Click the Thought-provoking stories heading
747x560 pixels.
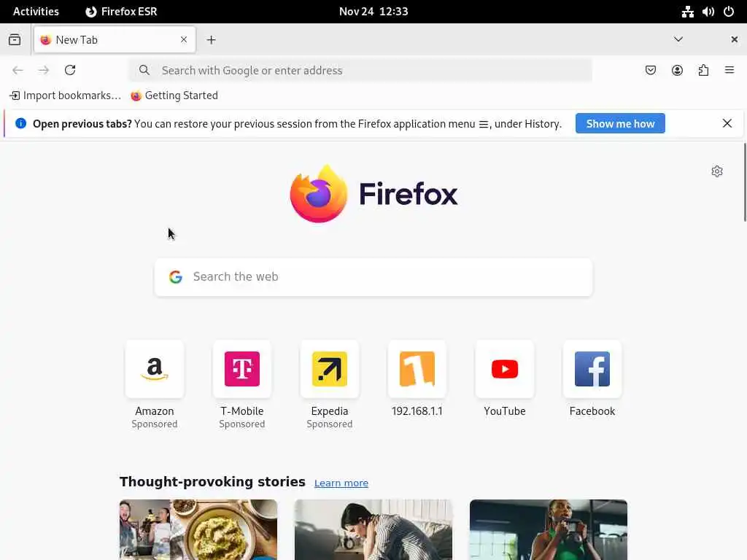(x=212, y=481)
